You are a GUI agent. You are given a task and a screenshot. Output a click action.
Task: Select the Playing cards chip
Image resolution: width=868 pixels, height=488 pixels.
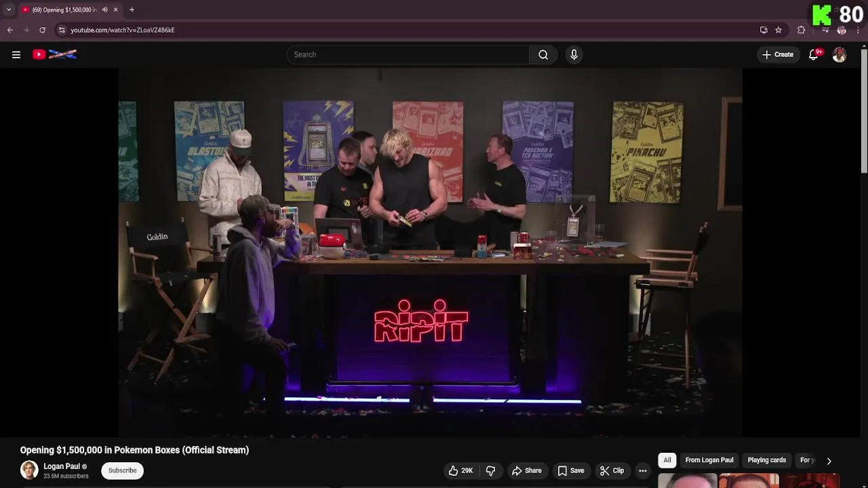766,460
